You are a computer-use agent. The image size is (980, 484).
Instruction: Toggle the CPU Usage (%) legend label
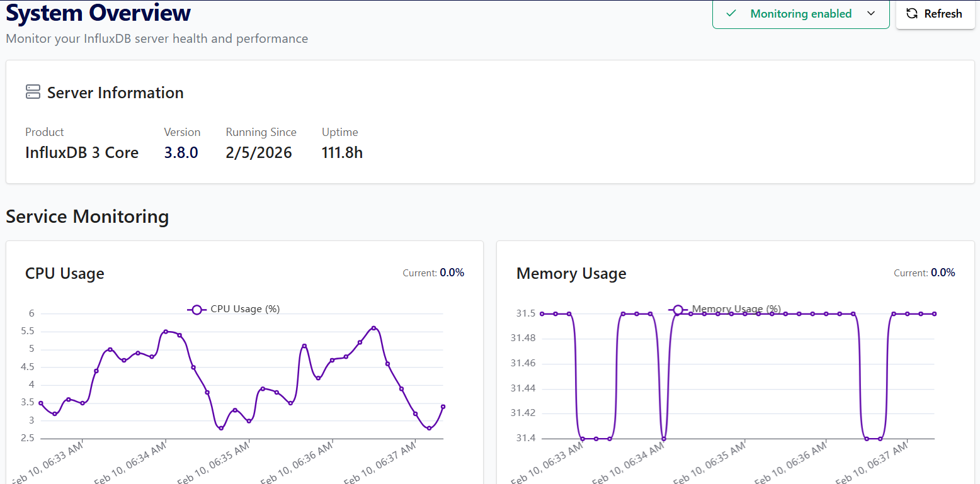coord(245,309)
